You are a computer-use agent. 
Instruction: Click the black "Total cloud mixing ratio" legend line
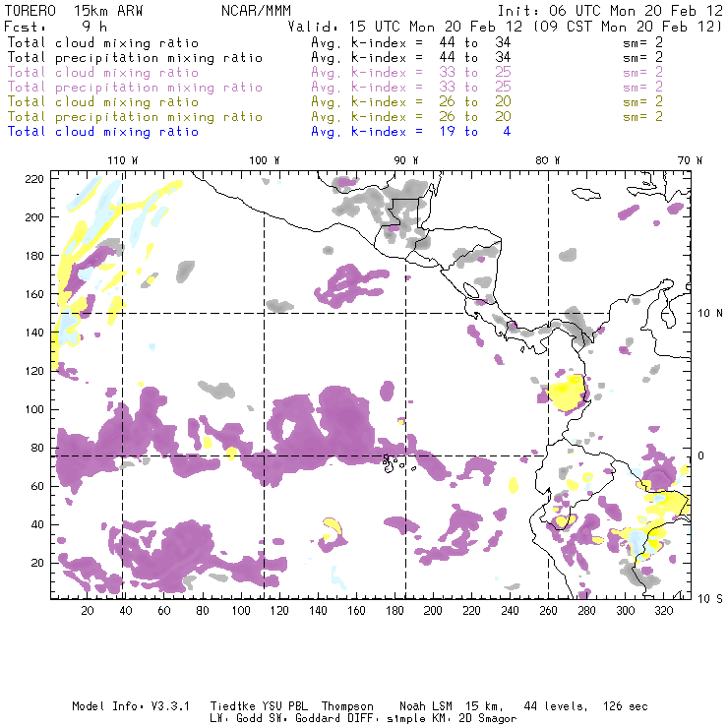pyautogui.click(x=103, y=43)
